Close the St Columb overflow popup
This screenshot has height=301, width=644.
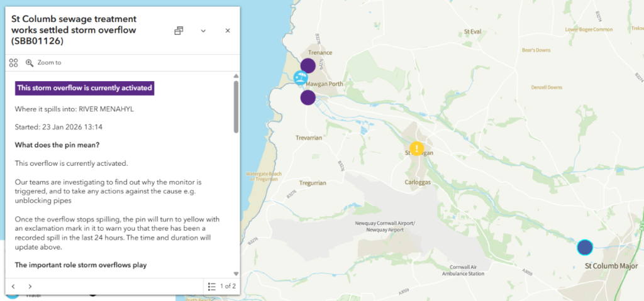pos(228,31)
